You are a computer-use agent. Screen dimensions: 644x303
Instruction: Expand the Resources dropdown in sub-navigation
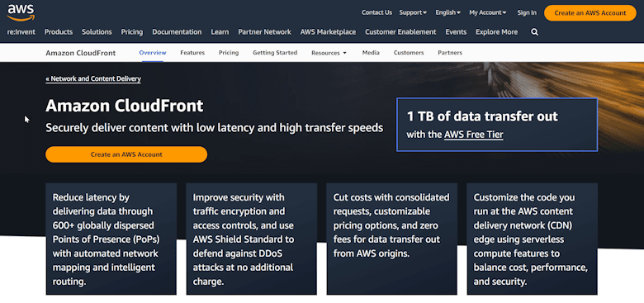[x=329, y=53]
